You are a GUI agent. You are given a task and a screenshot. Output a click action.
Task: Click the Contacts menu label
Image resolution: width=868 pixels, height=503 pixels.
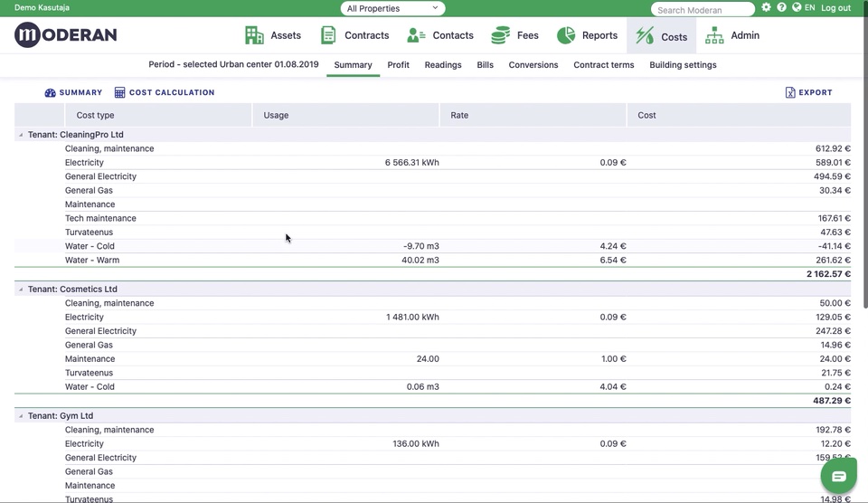(x=453, y=35)
